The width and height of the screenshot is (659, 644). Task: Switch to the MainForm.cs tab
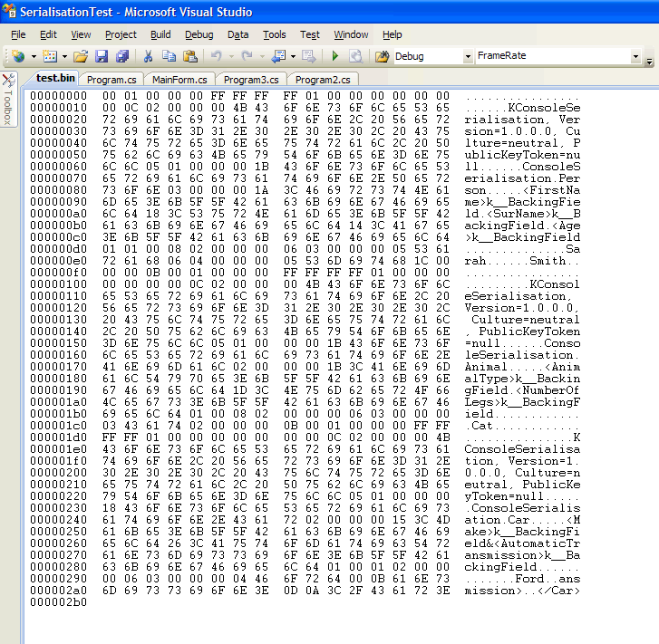pos(179,80)
